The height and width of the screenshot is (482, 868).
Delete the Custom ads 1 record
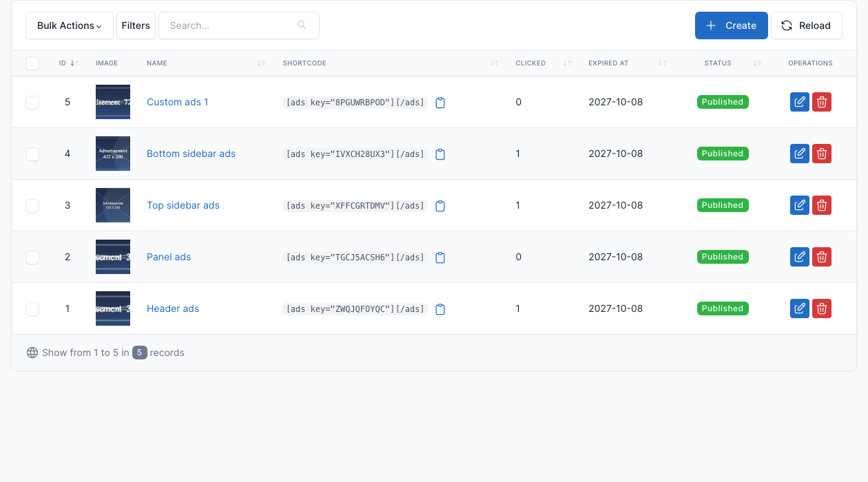[x=822, y=102]
